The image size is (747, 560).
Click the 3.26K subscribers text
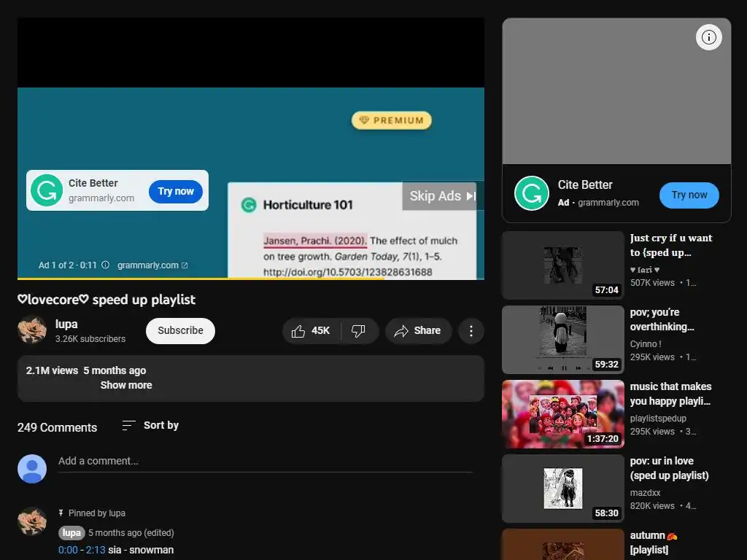90,339
